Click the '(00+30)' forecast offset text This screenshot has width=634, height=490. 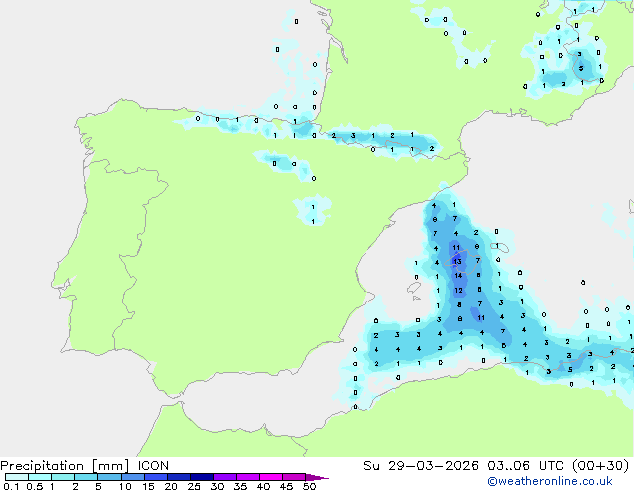tap(601, 466)
